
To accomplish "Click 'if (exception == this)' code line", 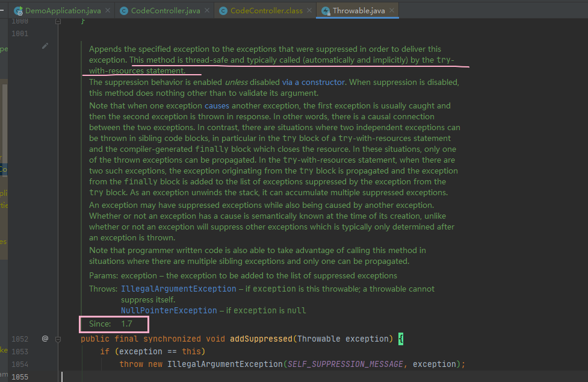I will pyautogui.click(x=153, y=352).
